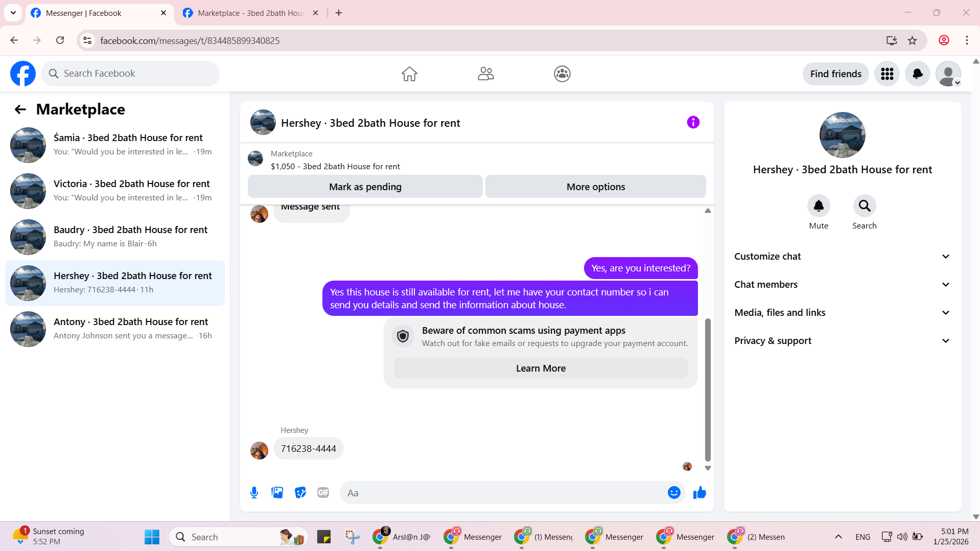Open Śamia conversation
980x551 pixels.
(115, 145)
